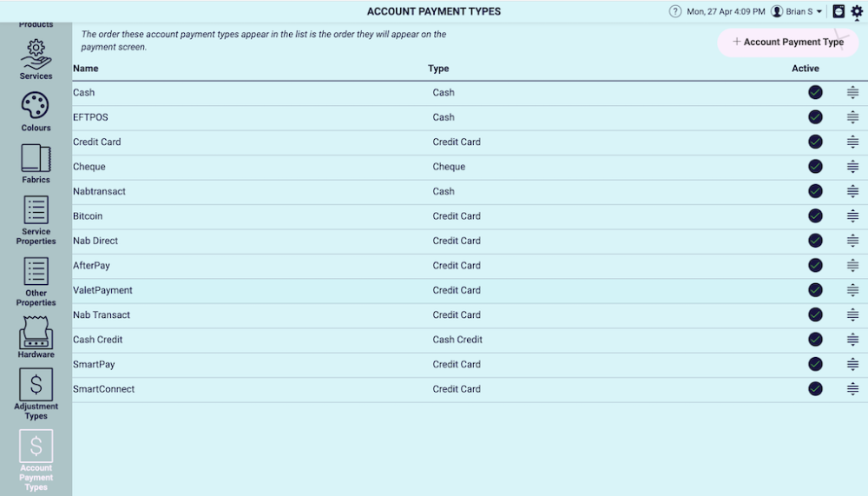868x496 pixels.
Task: Open the Products sidebar tab
Action: (36, 23)
